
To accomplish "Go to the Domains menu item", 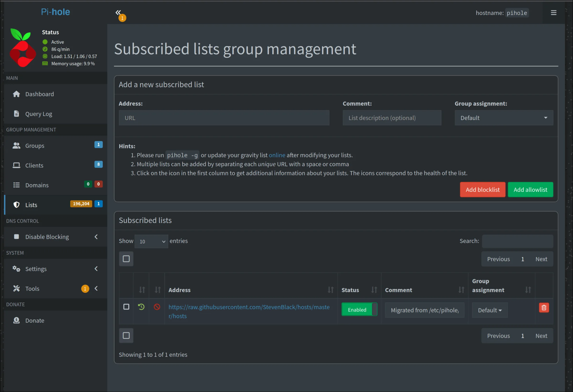I will pos(37,185).
